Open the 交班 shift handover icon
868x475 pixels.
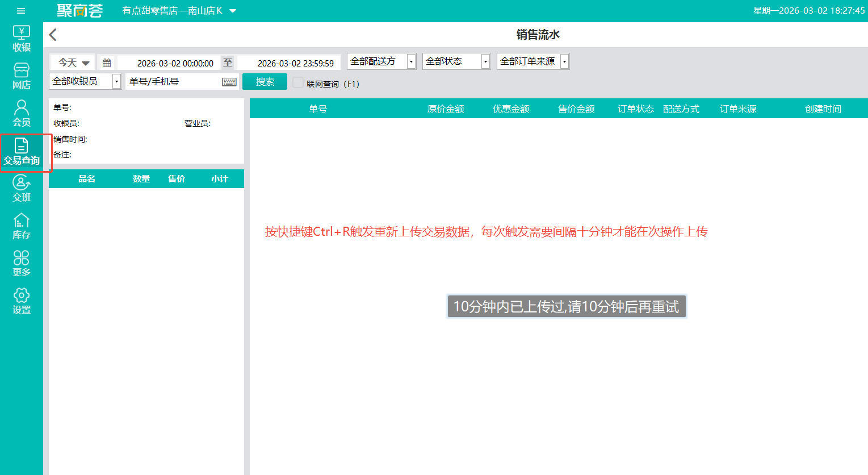[22, 189]
